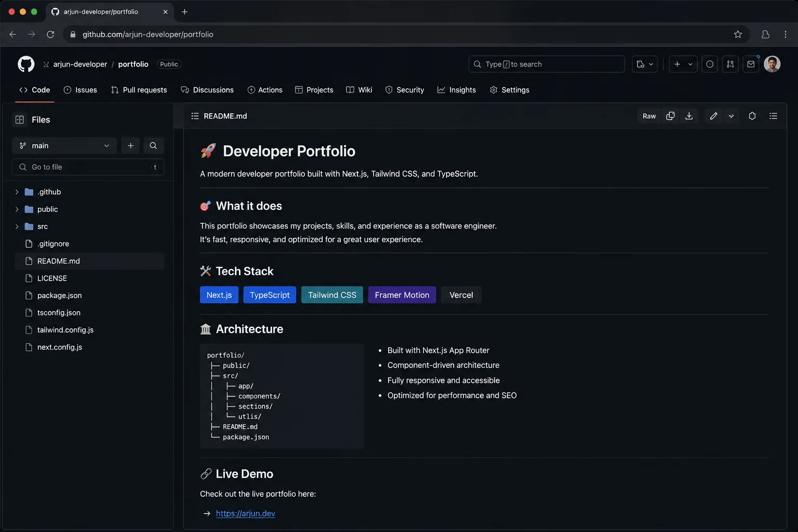
Task: Click the site lock icon in address bar
Action: point(73,34)
